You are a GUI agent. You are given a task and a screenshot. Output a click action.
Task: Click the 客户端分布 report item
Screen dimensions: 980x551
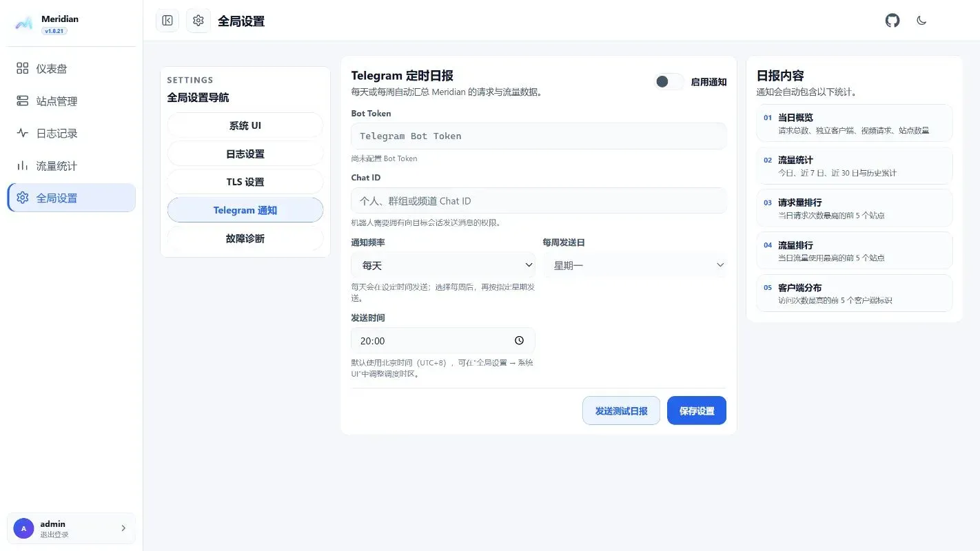click(855, 293)
